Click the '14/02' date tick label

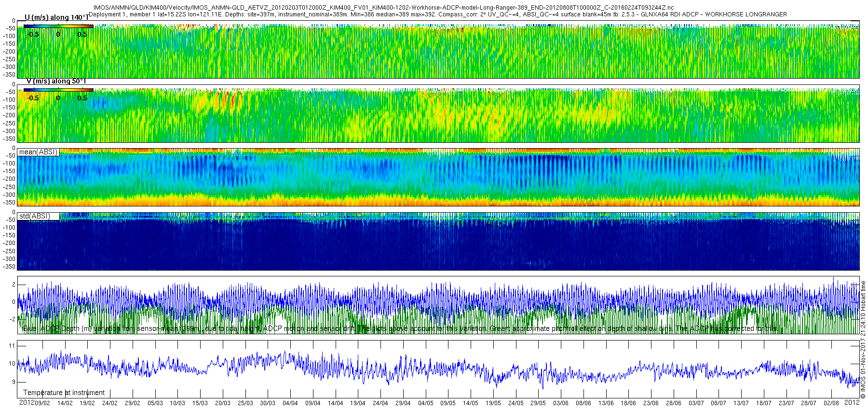(65, 403)
